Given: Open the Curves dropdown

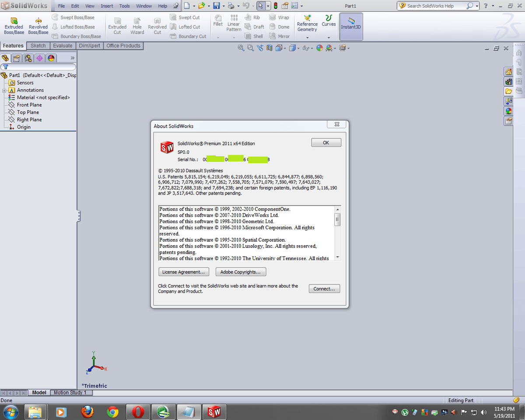Looking at the screenshot, I should 329,38.
